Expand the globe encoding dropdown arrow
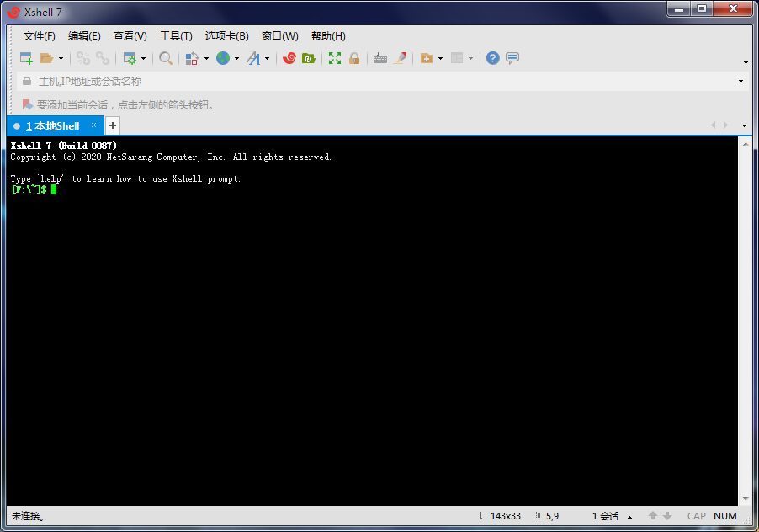Screen dimensions: 759x532 pyautogui.click(x=236, y=59)
